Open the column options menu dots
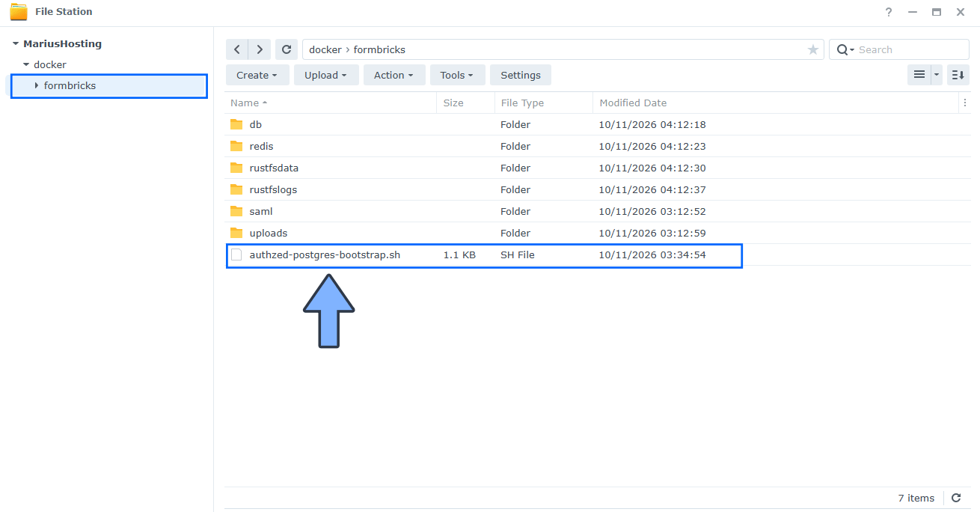This screenshot has width=980, height=512. pos(964,103)
